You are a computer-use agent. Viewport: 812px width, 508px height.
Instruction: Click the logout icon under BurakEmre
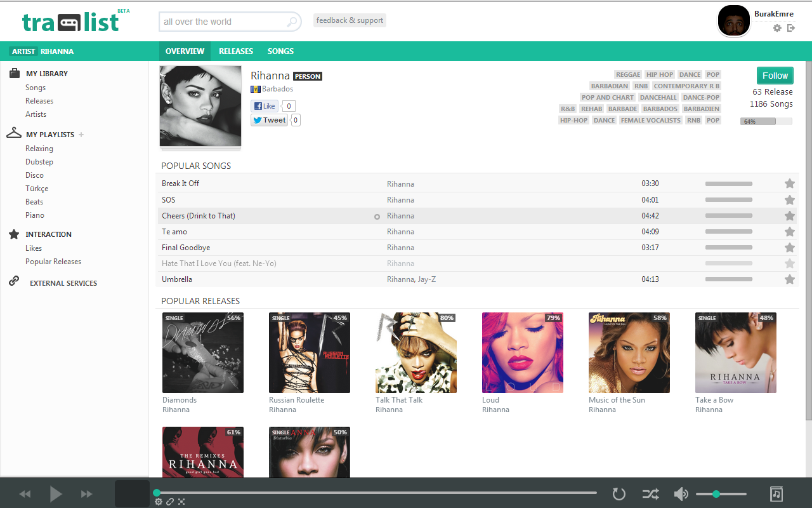tap(791, 28)
